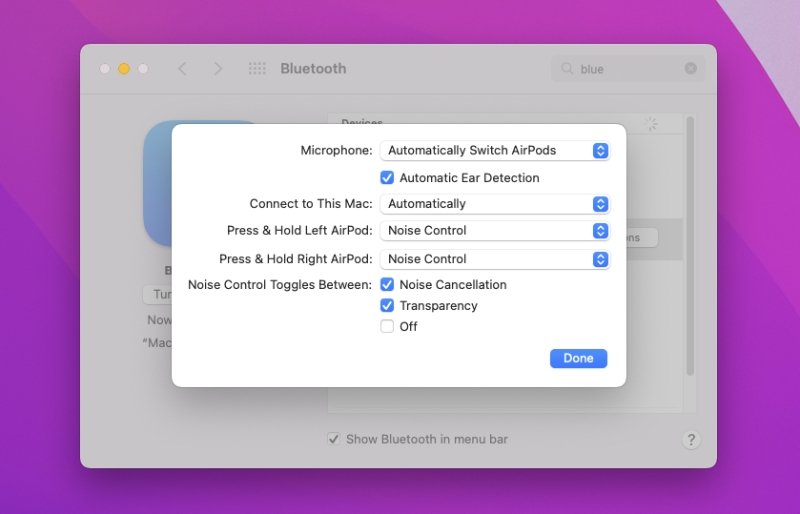Toggle Automatic Ear Detection checkbox

387,178
